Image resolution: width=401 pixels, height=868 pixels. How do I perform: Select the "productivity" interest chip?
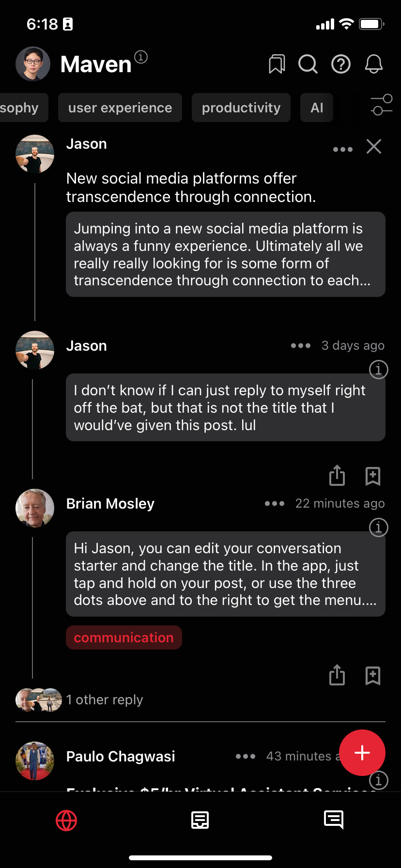click(241, 108)
